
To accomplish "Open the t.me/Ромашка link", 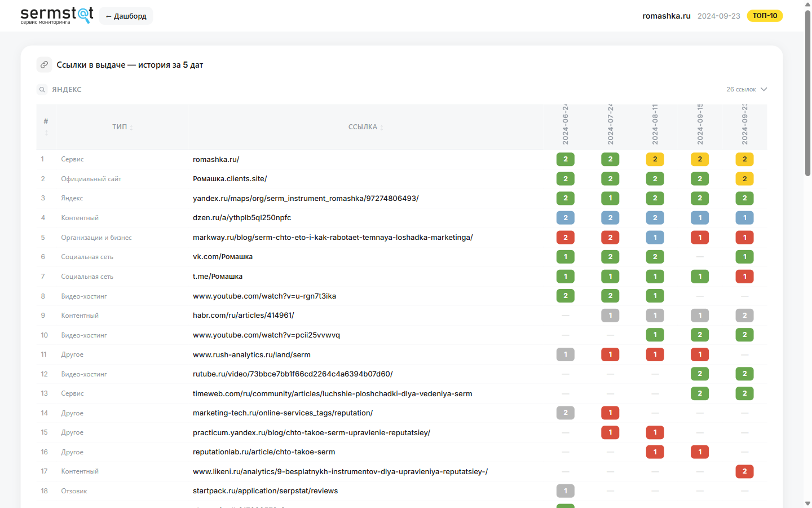I will pyautogui.click(x=218, y=277).
